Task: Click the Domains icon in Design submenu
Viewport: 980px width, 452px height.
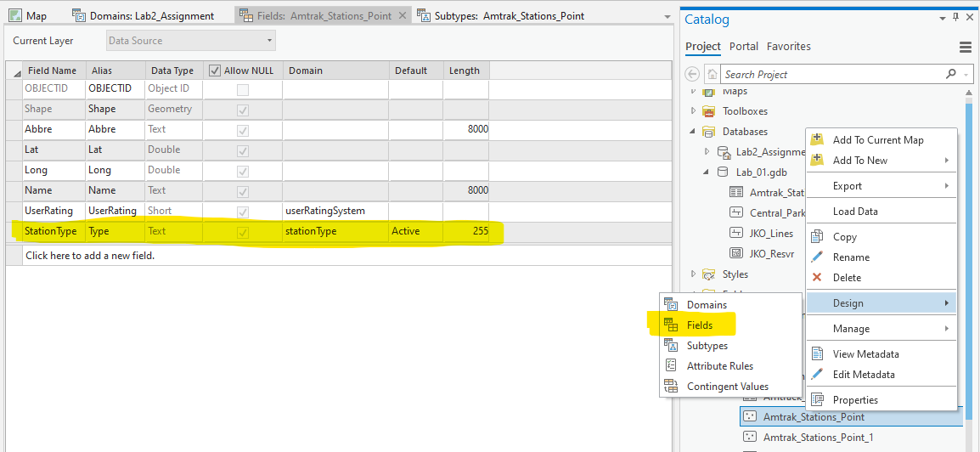Action: point(671,305)
